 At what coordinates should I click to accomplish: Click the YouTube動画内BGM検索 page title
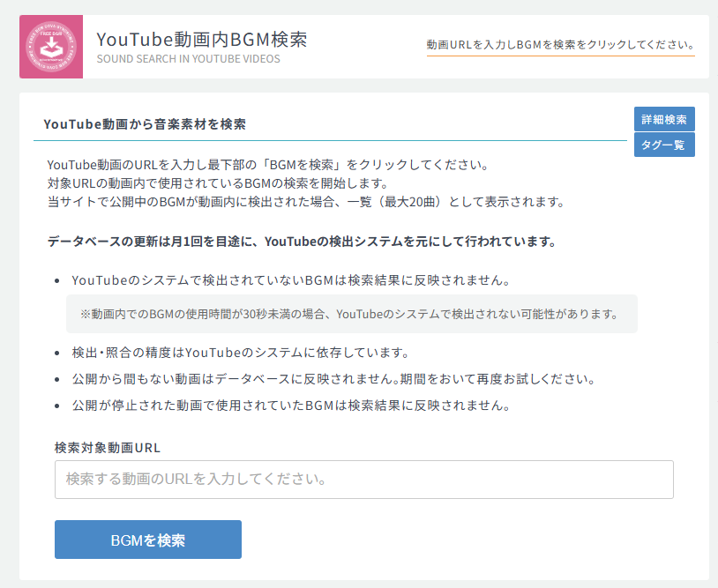(x=201, y=40)
